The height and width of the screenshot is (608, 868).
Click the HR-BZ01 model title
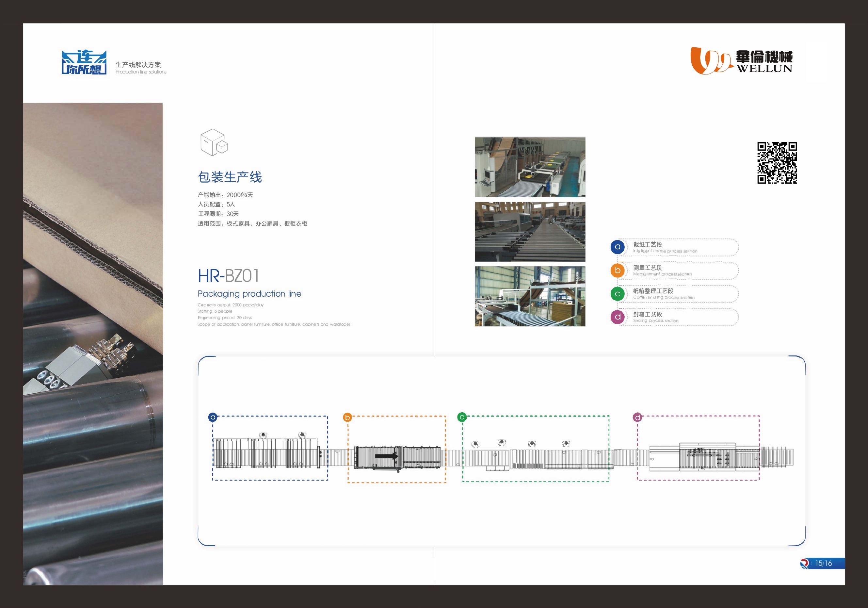[228, 276]
